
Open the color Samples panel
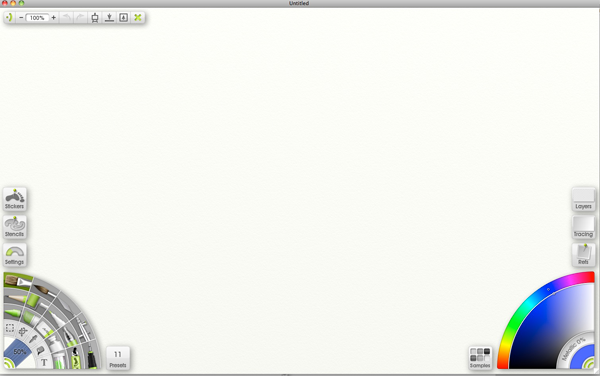point(480,358)
